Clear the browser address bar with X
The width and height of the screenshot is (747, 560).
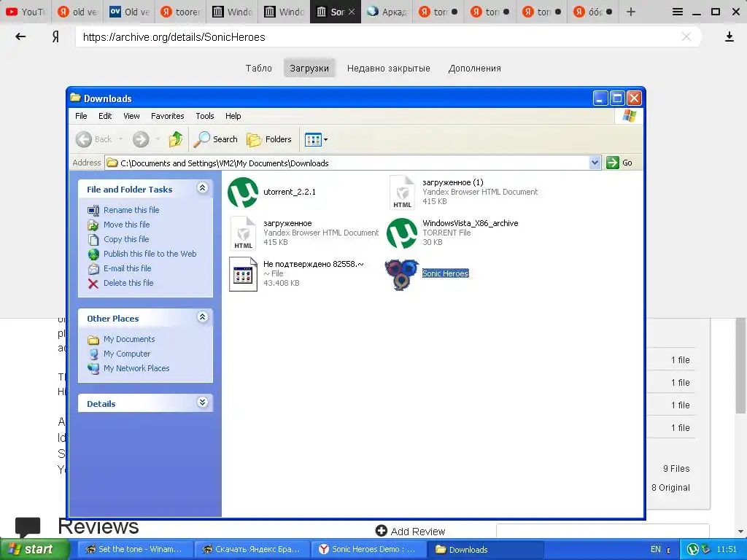686,36
